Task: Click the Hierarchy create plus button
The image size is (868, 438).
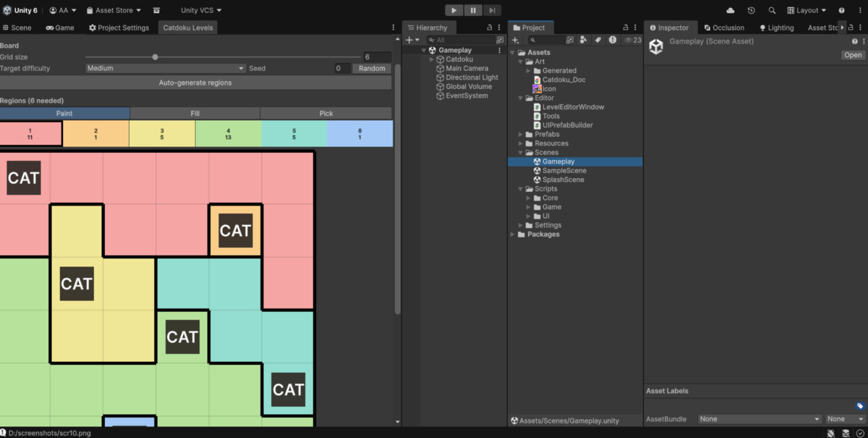Action: coord(412,40)
